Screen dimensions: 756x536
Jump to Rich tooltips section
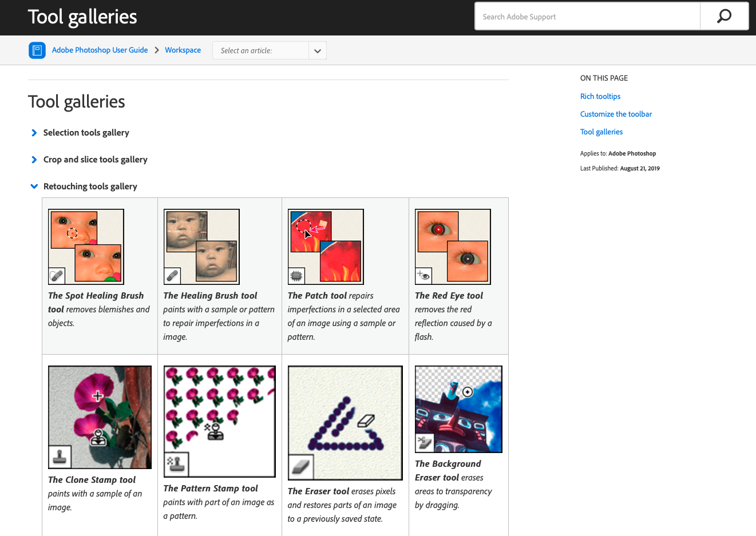coord(600,97)
